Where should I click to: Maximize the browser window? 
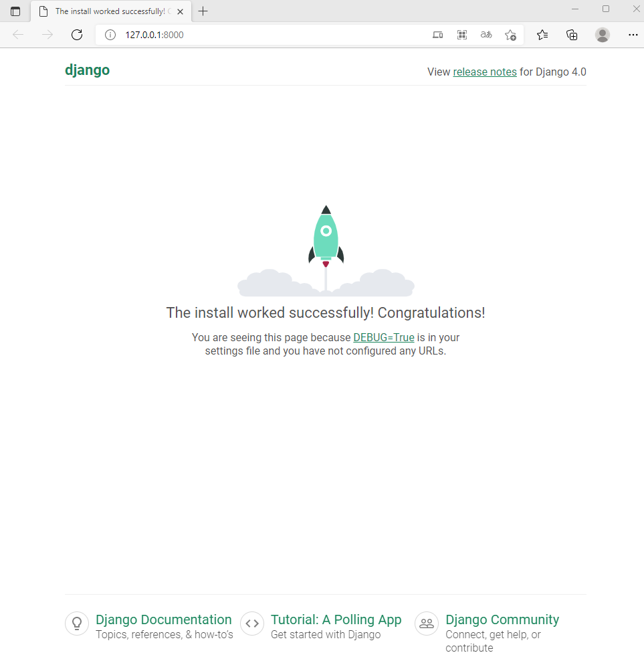606,9
